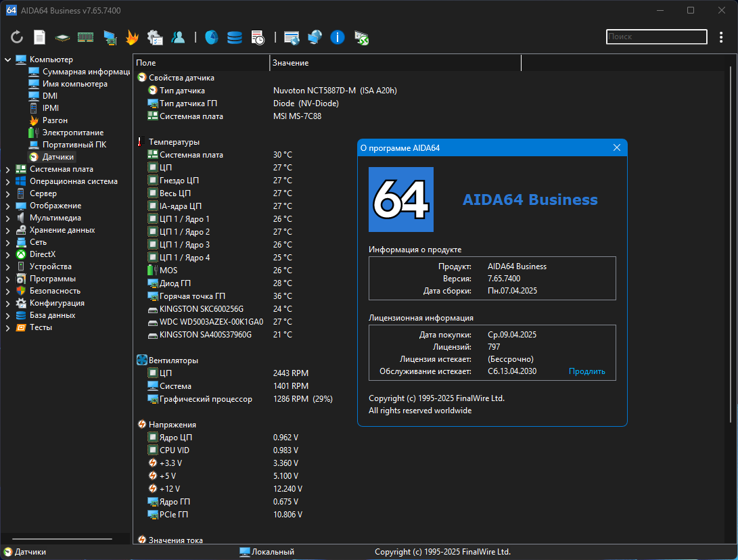The width and height of the screenshot is (738, 560).
Task: Open the three-dot menu near search
Action: (x=721, y=37)
